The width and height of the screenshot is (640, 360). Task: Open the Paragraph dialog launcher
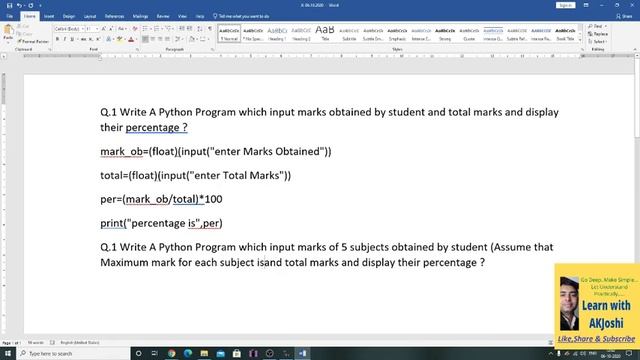coord(213,49)
